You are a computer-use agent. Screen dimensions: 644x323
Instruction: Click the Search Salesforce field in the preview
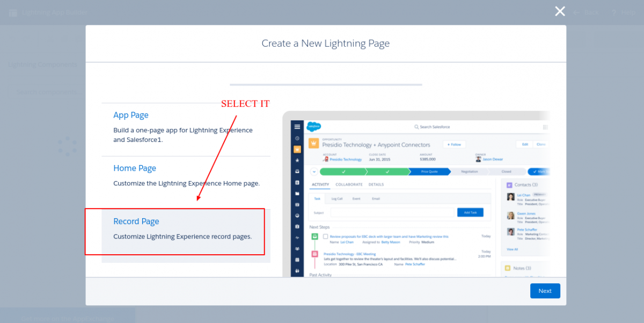(432, 127)
